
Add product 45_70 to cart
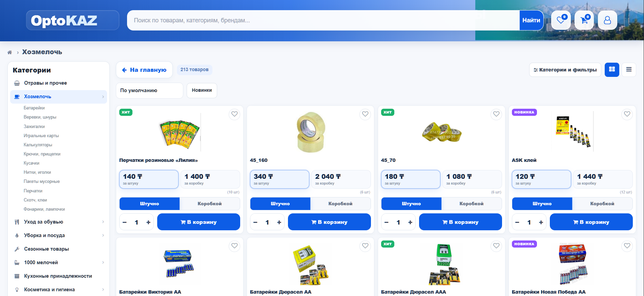(460, 222)
